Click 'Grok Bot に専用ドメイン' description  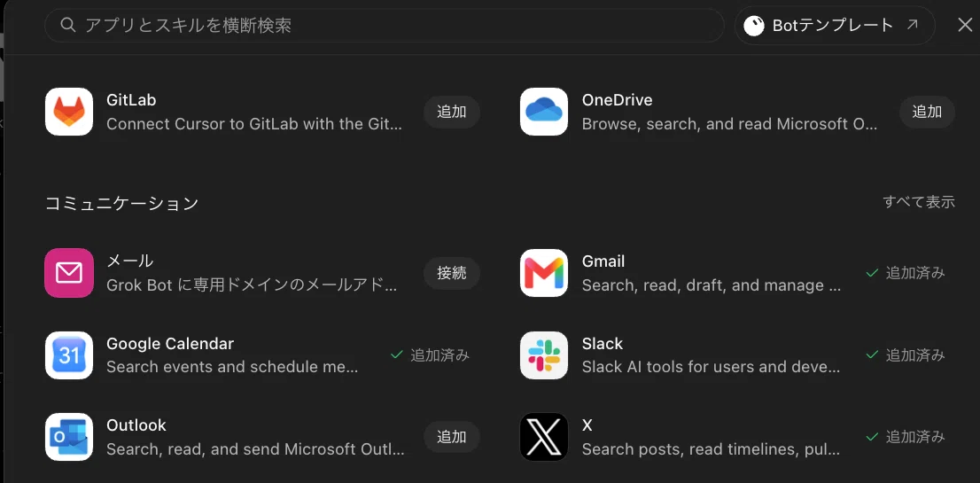252,285
